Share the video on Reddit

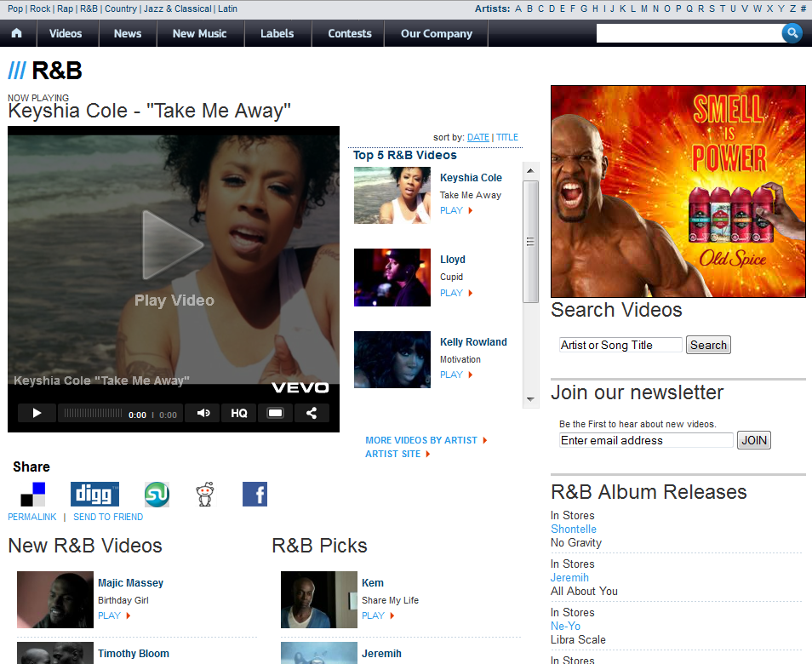(205, 494)
